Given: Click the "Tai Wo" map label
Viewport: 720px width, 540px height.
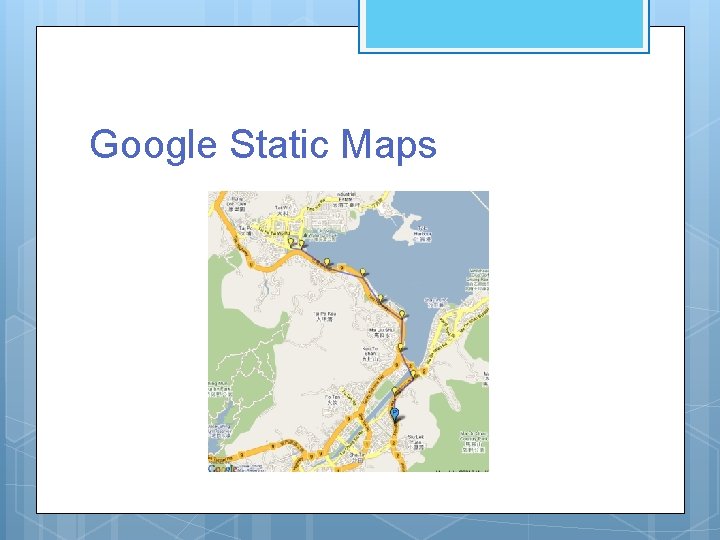Looking at the screenshot, I should [x=282, y=210].
